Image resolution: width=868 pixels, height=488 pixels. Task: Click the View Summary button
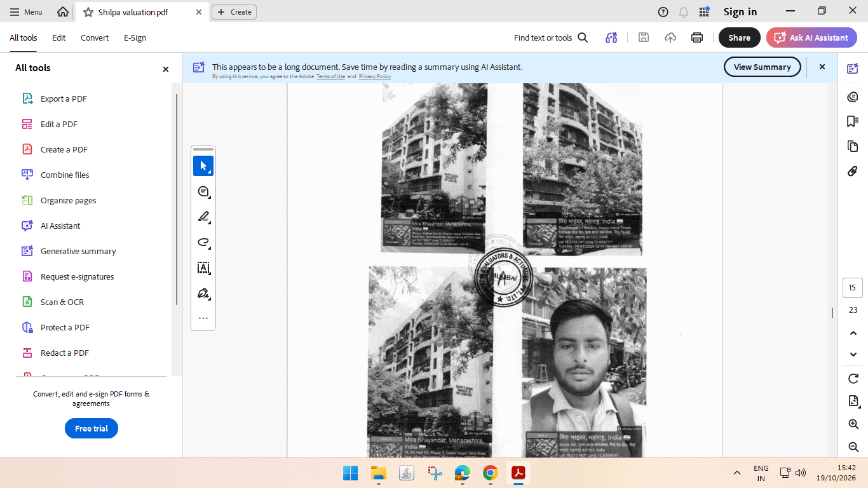[x=763, y=67]
